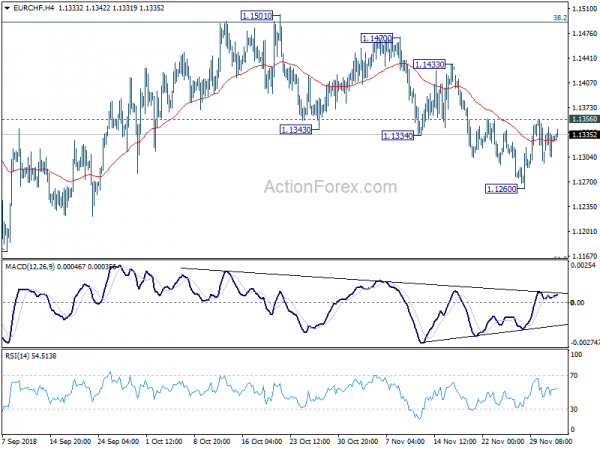This screenshot has height=450, width=600.
Task: Select current price tag 1.13352 on axis
Action: click(x=584, y=135)
